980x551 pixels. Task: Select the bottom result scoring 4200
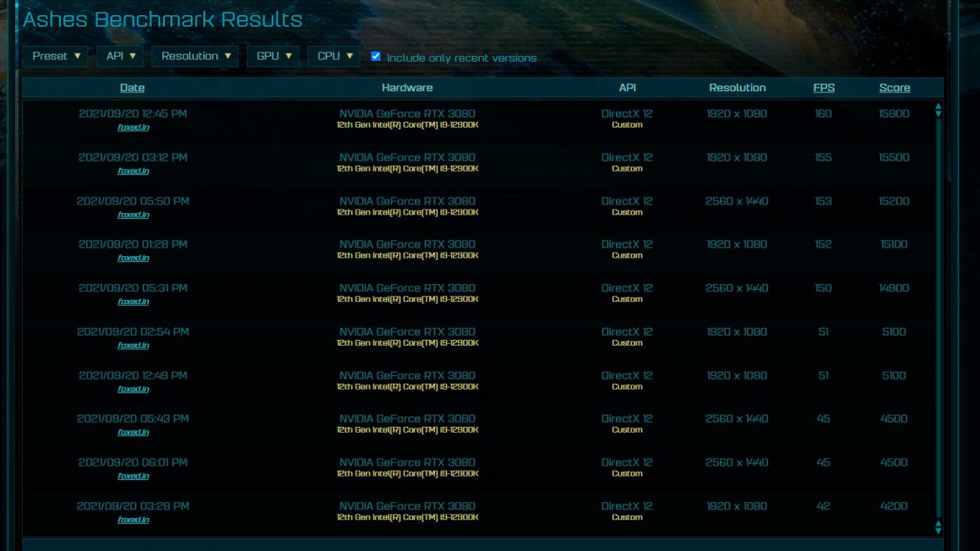[x=507, y=510]
